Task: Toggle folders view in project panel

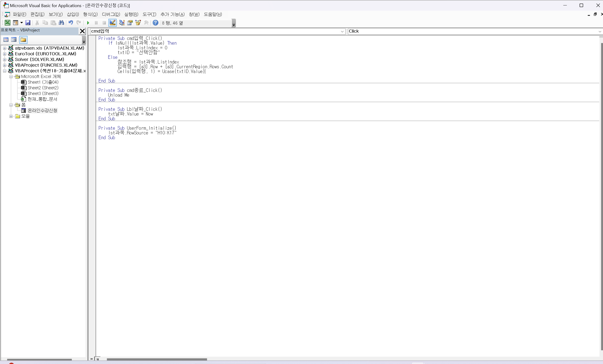Action: click(x=23, y=40)
